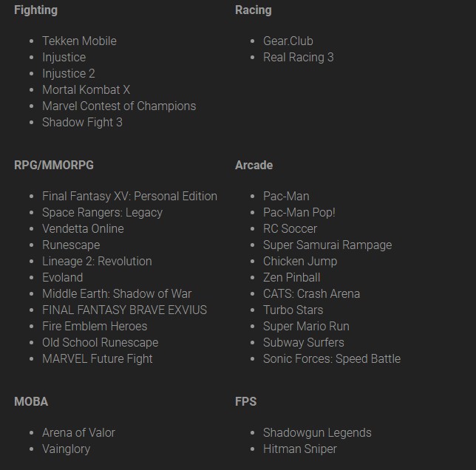This screenshot has width=476, height=470.
Task: Click Shadowgun Legends under FPS
Action: [x=317, y=432]
